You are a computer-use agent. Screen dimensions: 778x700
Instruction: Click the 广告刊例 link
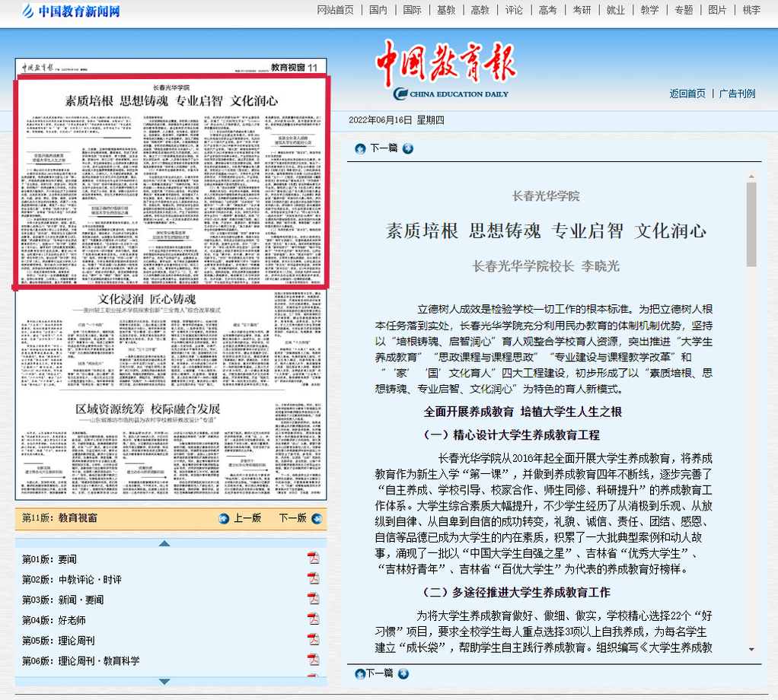tap(737, 94)
